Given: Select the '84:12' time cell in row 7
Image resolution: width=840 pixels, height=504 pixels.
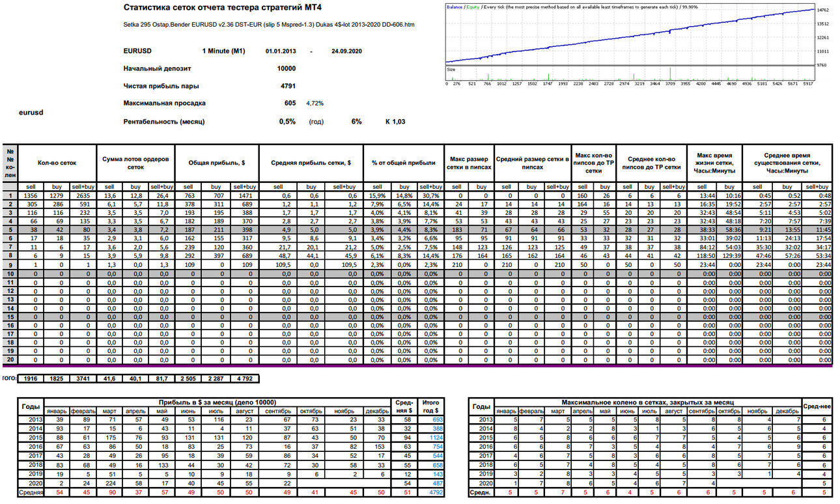Looking at the screenshot, I should [x=703, y=247].
